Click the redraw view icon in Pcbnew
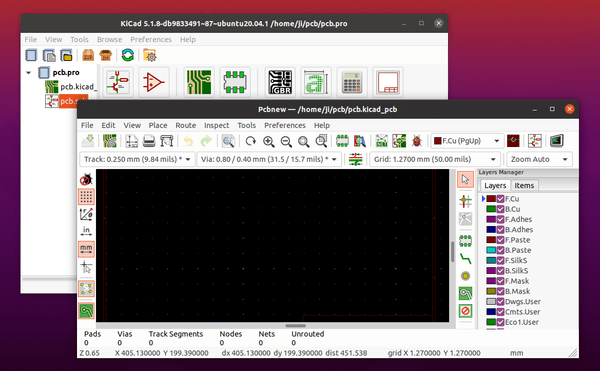 [x=251, y=141]
